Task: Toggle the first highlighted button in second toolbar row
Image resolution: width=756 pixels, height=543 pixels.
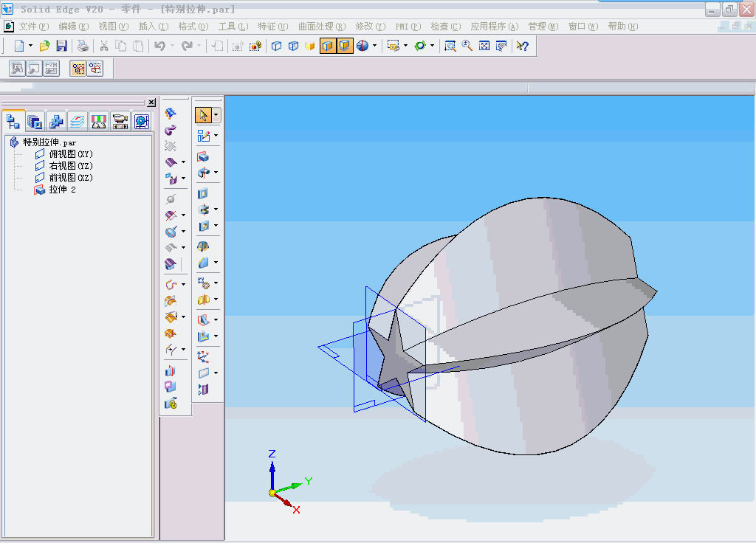Action: (x=78, y=69)
